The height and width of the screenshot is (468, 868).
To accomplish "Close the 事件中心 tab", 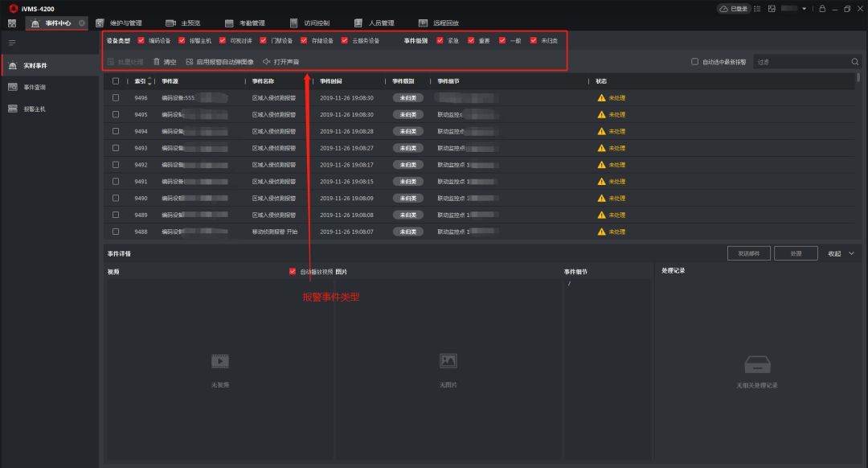I will (82, 23).
